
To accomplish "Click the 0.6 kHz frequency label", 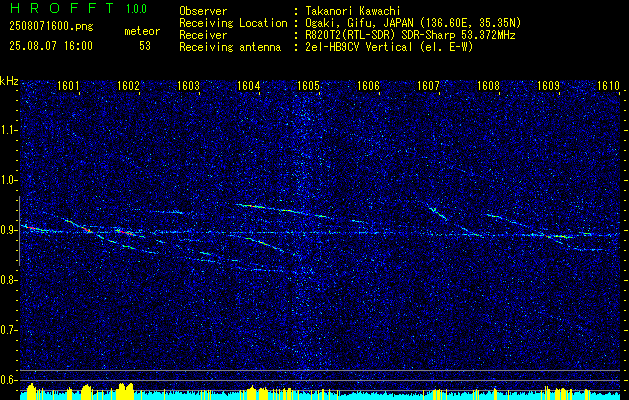I will (9, 380).
